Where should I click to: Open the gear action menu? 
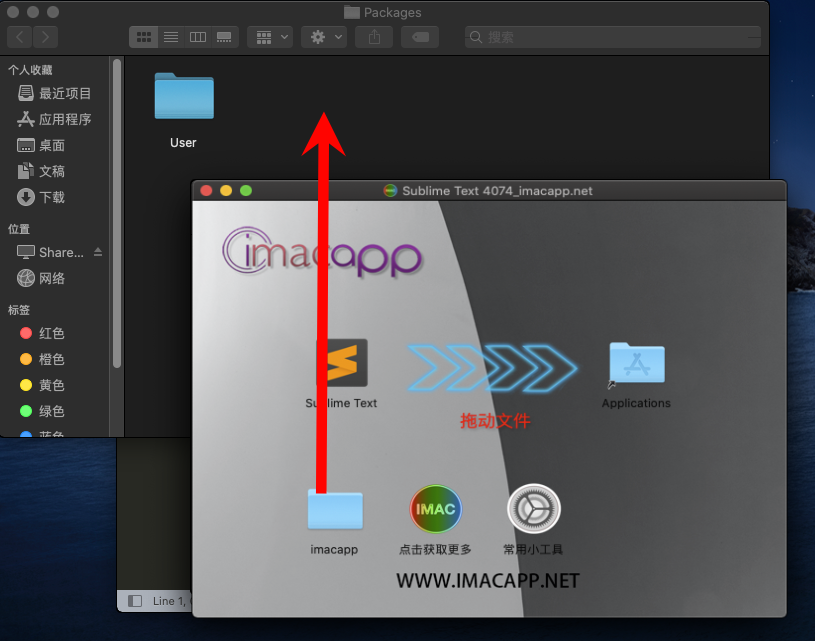(x=324, y=37)
